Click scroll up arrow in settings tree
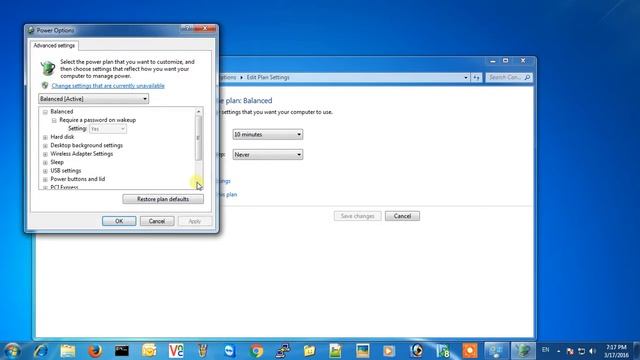 point(199,111)
